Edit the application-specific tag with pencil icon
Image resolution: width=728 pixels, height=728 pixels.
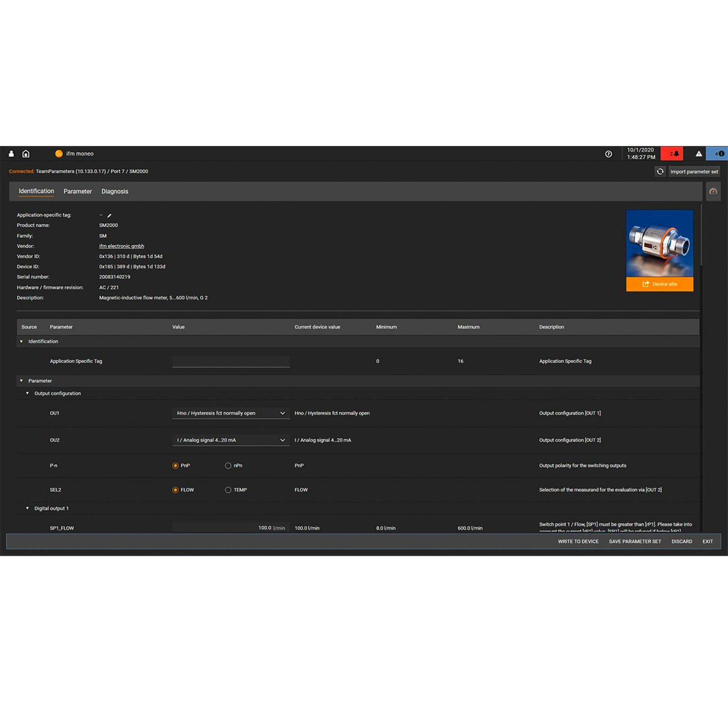click(110, 216)
